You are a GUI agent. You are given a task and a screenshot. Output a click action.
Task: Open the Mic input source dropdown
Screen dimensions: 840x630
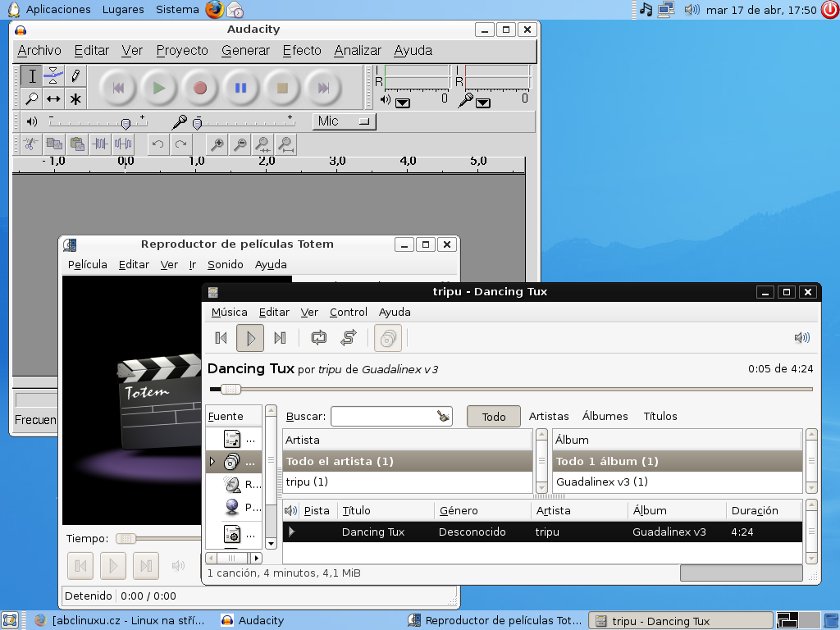344,121
